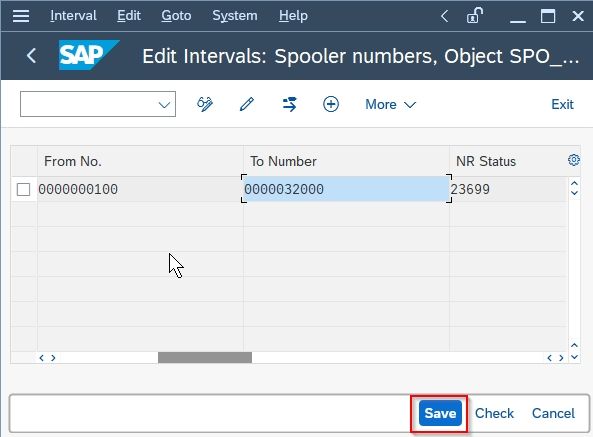Viewport: 593px width, 437px height.
Task: Click the display/change glasses-pencil toolbar icon
Action: [205, 104]
